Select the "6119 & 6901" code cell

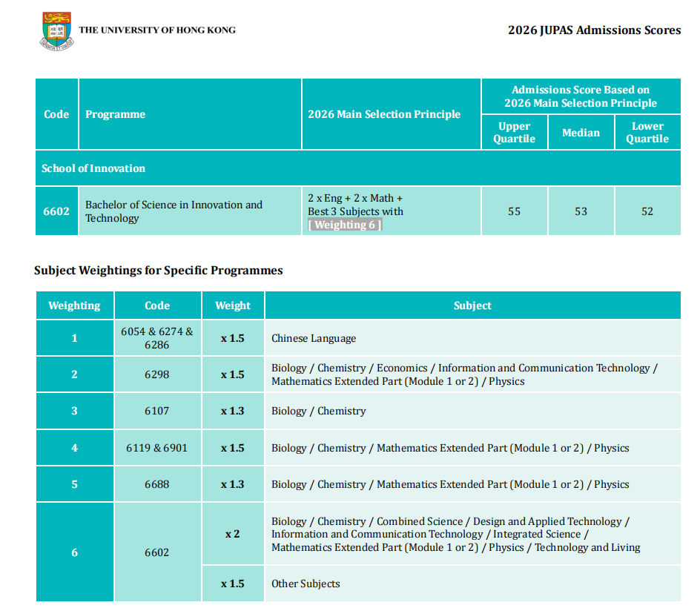tap(157, 448)
